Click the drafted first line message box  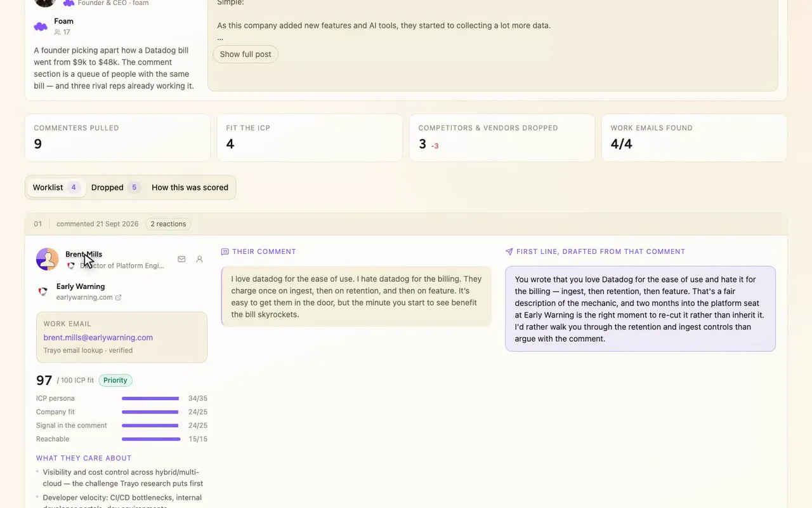tap(640, 309)
